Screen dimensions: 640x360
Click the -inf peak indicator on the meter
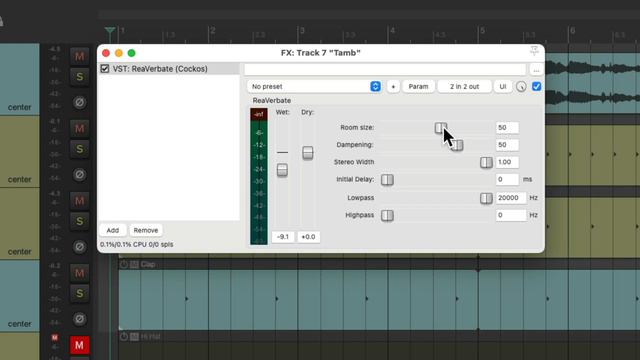[259, 114]
